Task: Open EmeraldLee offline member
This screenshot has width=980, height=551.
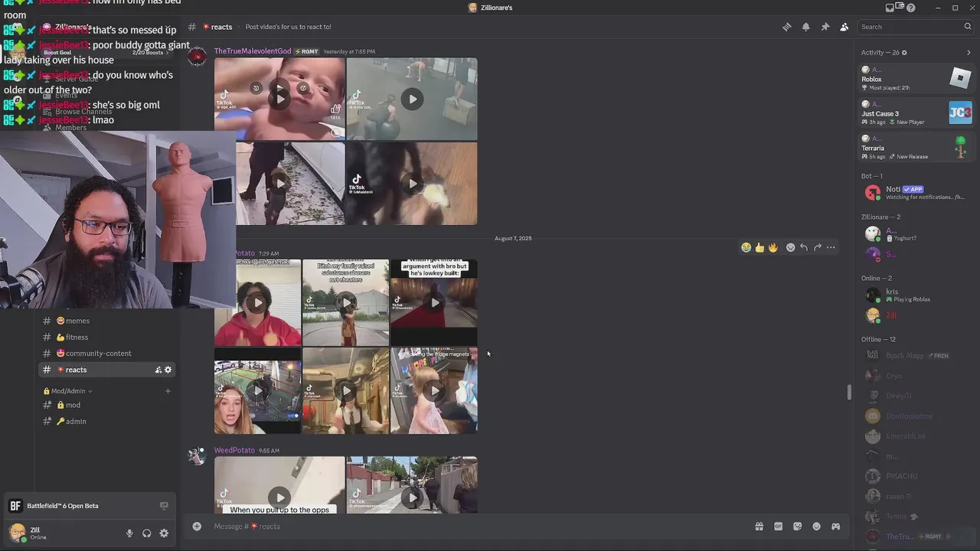Action: [x=916, y=436]
